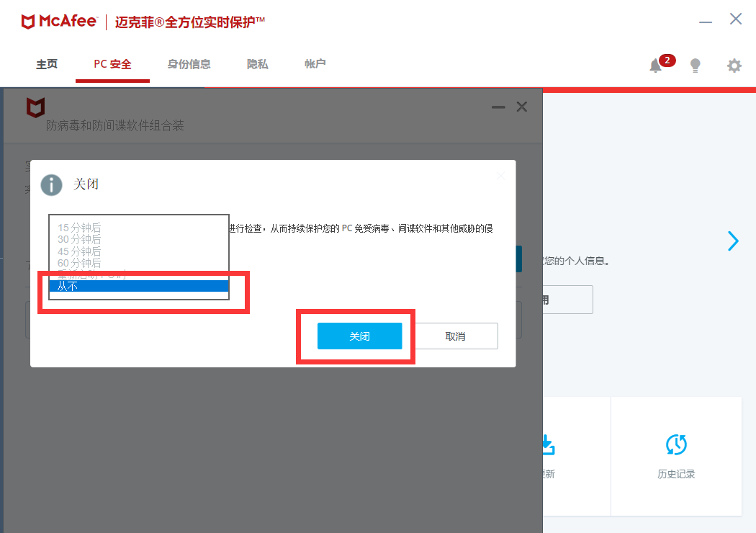
Task: Select the 15 分钟后 option
Action: [139, 228]
